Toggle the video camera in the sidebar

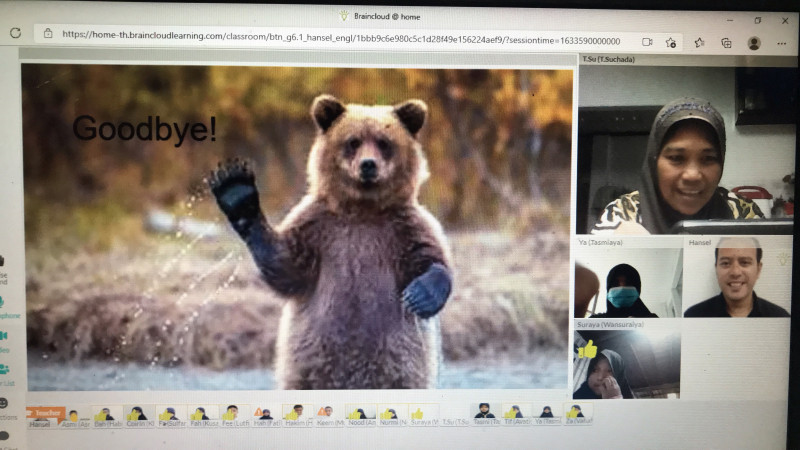tap(6, 335)
